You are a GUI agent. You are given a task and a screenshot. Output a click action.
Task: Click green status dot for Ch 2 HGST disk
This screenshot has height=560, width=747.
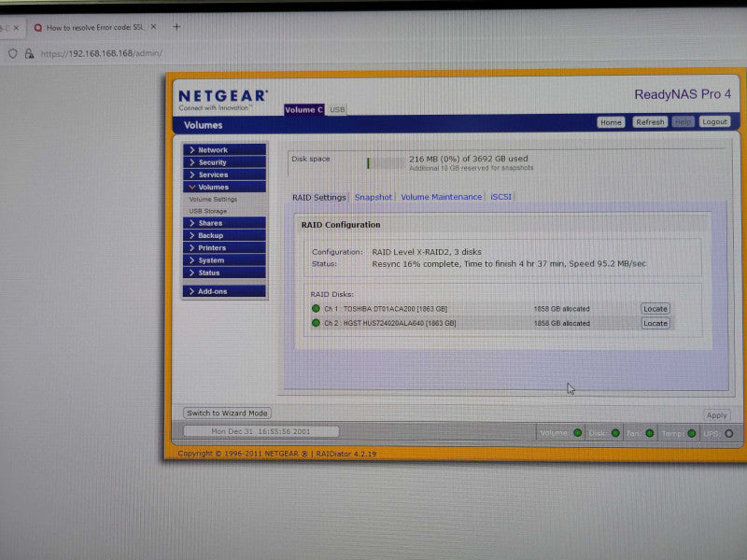point(316,323)
